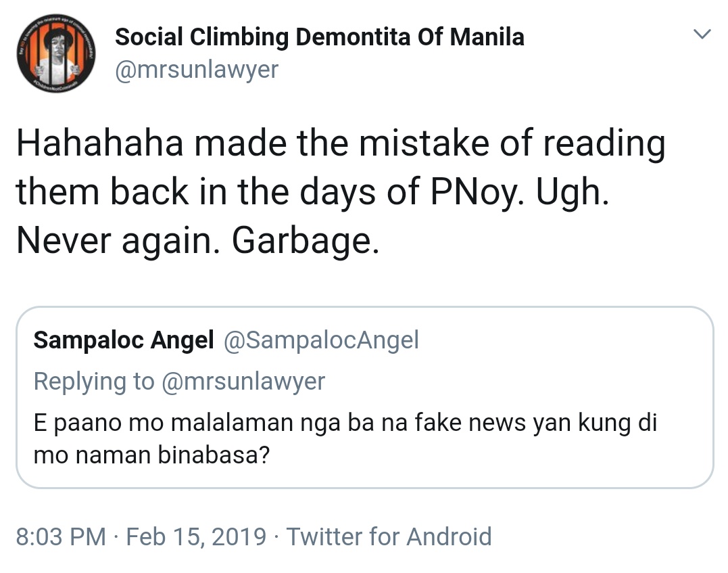Screen dimensions: 728x573
Task: Click the @mrsunlawyer handle below display name
Action: click(x=196, y=69)
